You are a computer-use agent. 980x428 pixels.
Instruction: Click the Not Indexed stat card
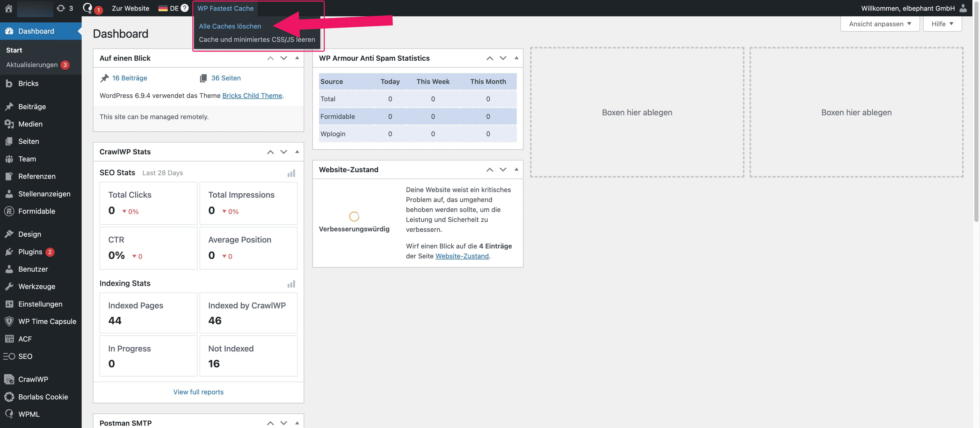tap(248, 356)
